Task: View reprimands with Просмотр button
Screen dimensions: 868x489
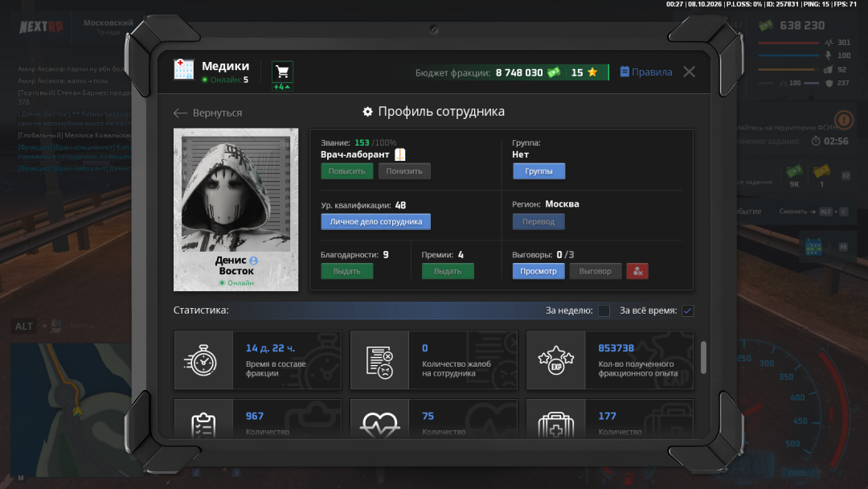Action: click(538, 271)
